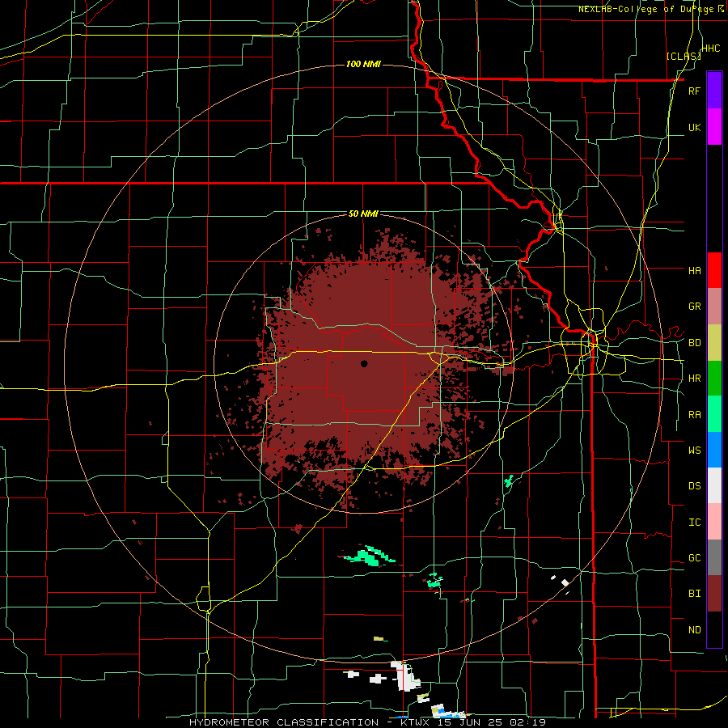This screenshot has width=728, height=728.
Task: Click the RF purple legend swatch
Action: click(x=714, y=91)
